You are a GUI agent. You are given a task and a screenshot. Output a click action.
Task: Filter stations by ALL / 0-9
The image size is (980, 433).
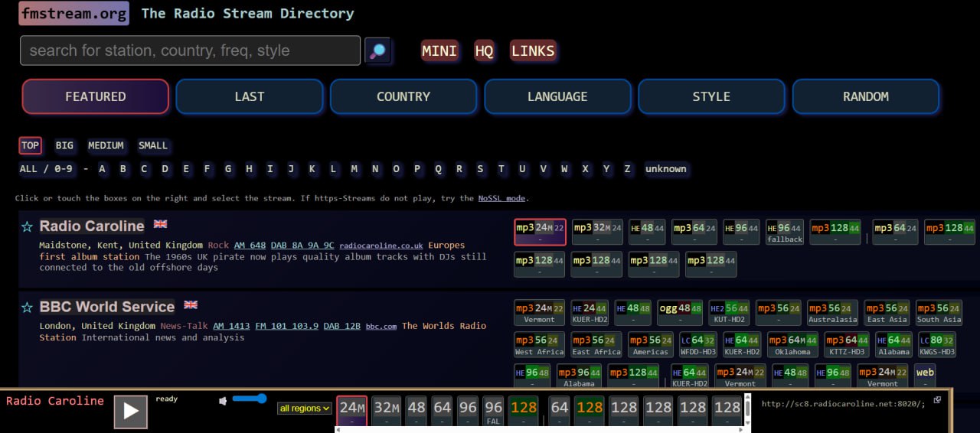pos(46,169)
